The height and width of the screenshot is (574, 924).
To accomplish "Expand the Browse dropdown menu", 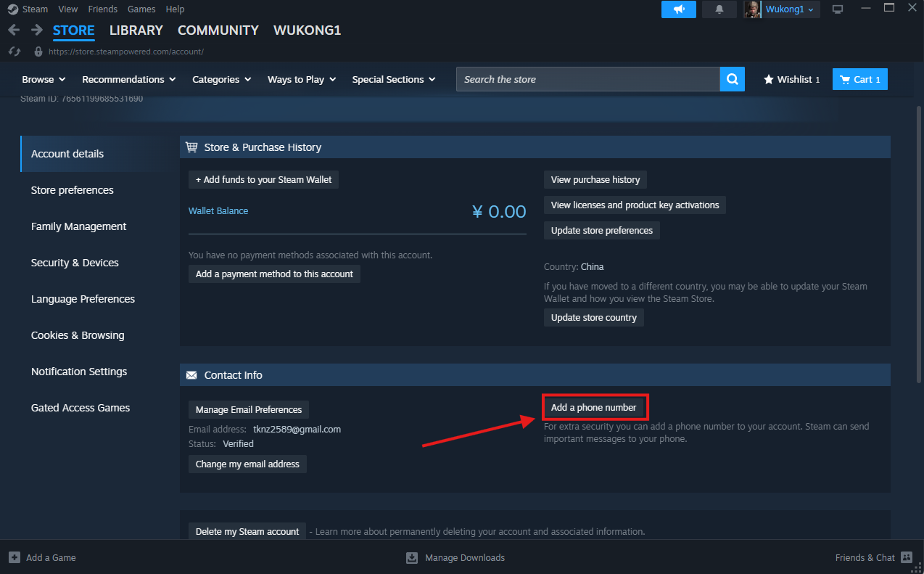I will pos(44,79).
